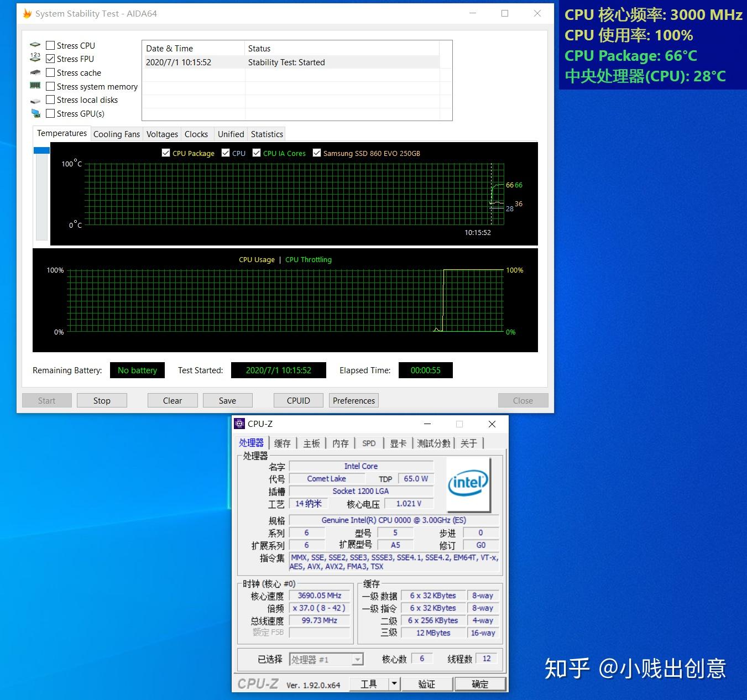Expand the 工具 dropdown arrow in CPU-Z
747x700 pixels.
tap(394, 684)
